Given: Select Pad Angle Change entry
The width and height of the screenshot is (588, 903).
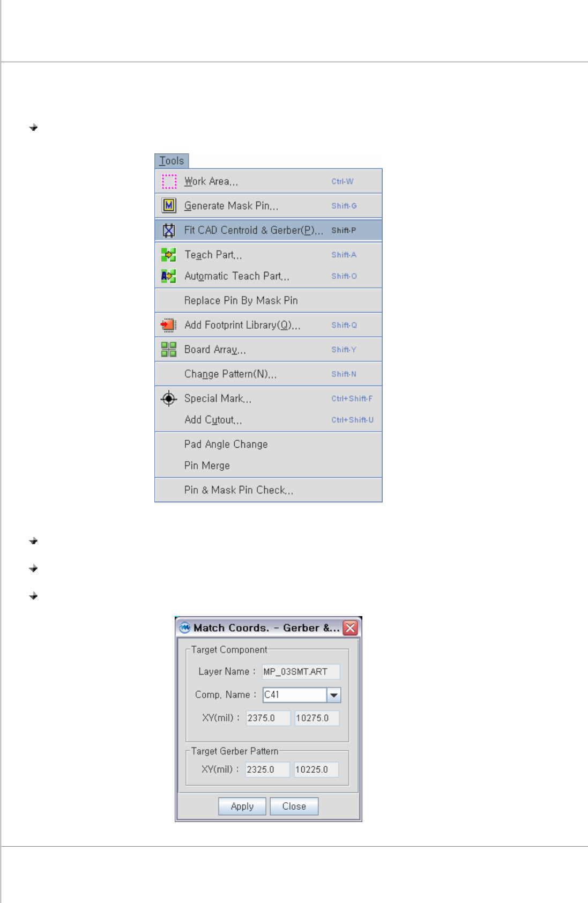Looking at the screenshot, I should point(269,444).
